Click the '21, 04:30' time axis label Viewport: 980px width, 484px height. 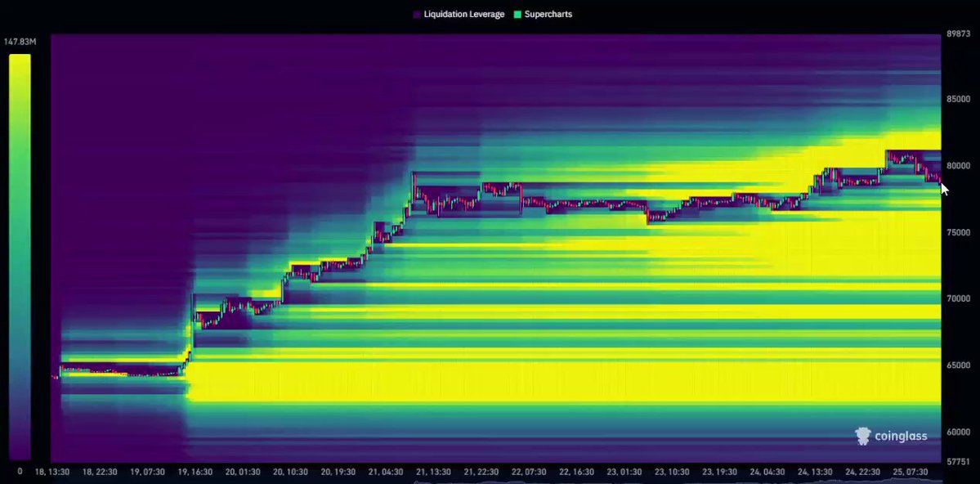click(x=386, y=472)
